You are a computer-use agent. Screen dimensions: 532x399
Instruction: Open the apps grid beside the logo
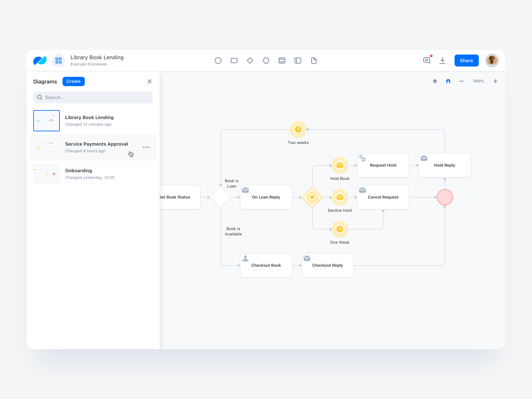59,61
